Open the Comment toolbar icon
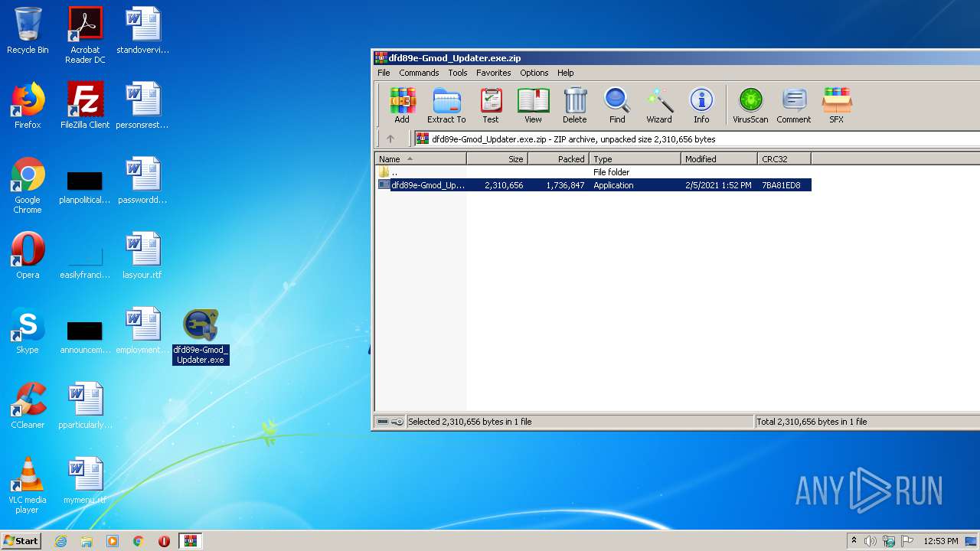 tap(794, 106)
